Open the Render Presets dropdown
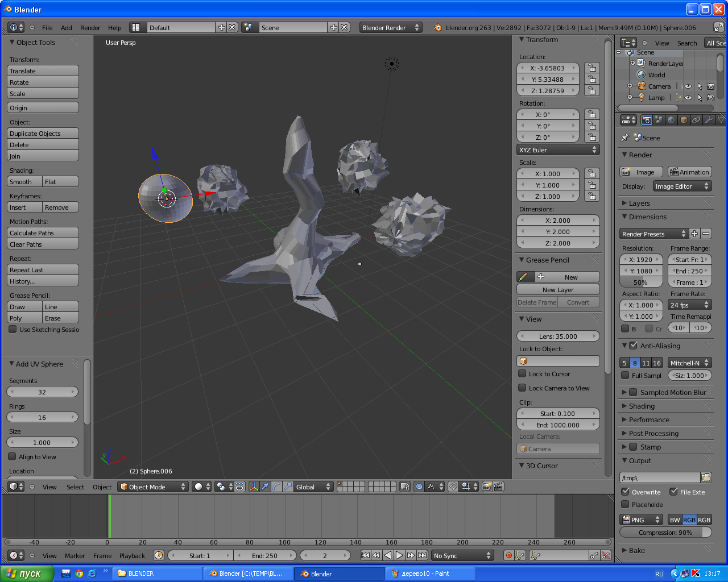Image resolution: width=728 pixels, height=582 pixels. click(x=653, y=234)
